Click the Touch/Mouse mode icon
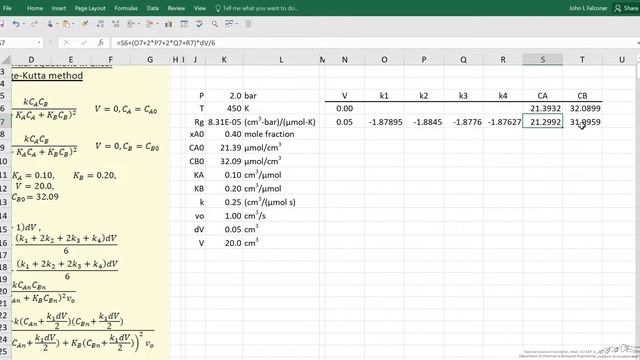 tap(50, 24)
